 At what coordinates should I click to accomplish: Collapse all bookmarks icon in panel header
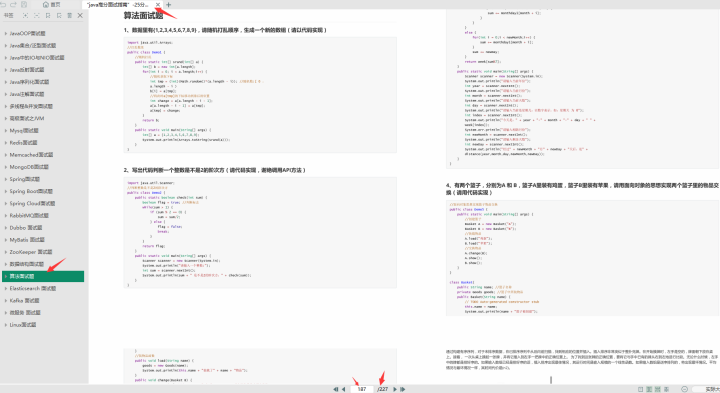click(37, 16)
